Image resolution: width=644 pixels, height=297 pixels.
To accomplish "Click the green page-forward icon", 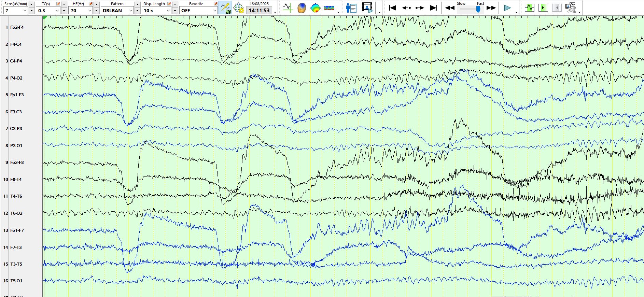I will [x=543, y=8].
